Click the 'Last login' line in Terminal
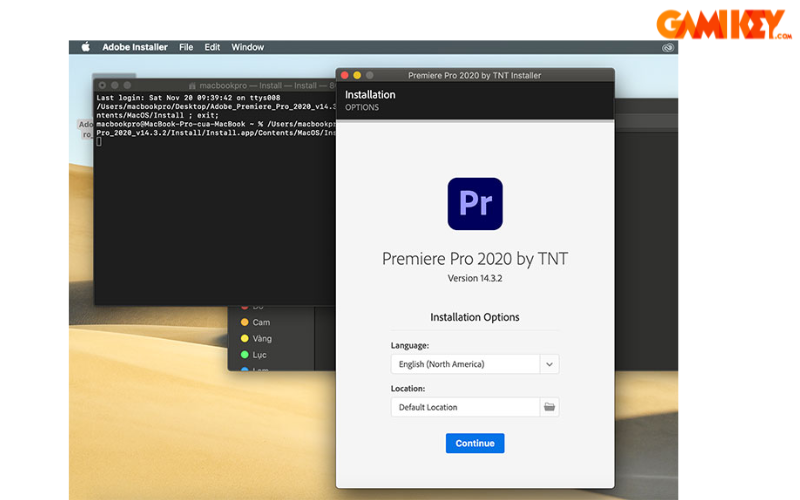800x500 pixels. [x=188, y=97]
